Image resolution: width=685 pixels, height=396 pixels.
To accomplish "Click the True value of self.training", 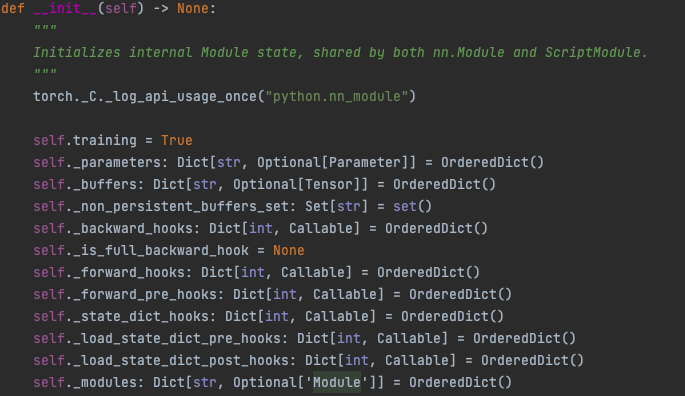I will pyautogui.click(x=176, y=140).
